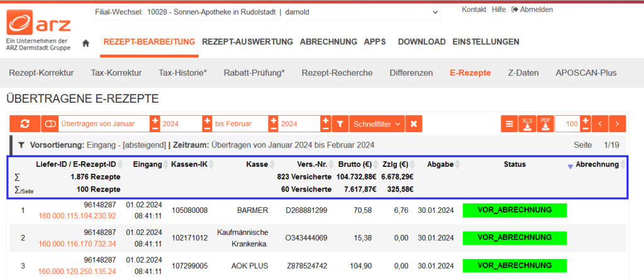Switch to the Differenzen tab
The width and height of the screenshot is (644, 279).
[x=411, y=72]
